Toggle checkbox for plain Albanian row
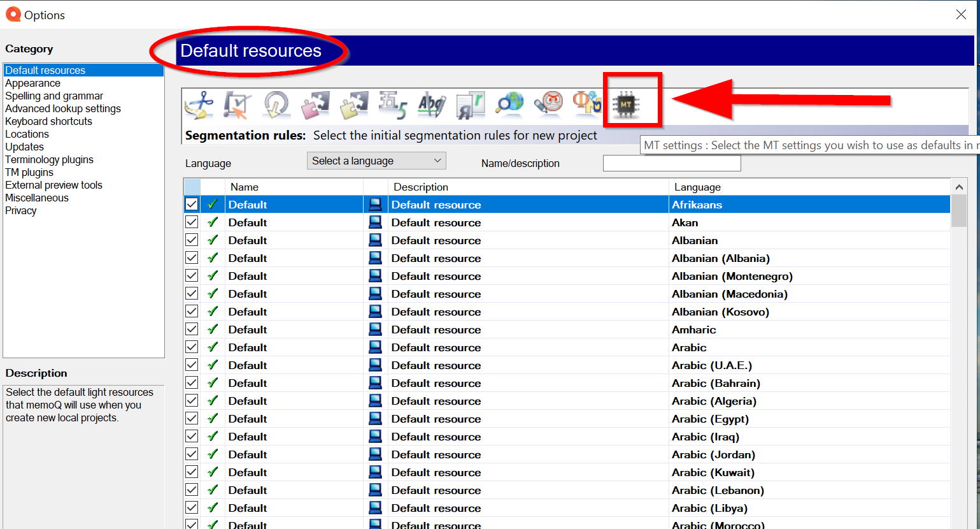 click(192, 240)
